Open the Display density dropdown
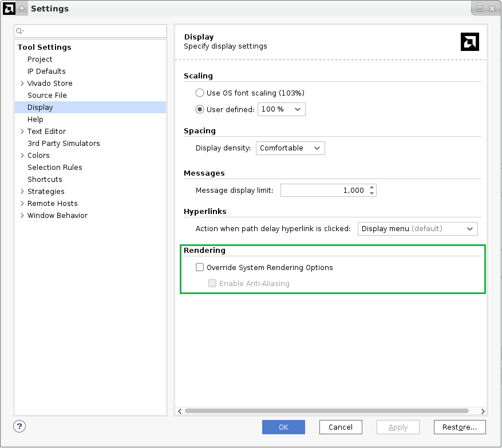502x448 pixels. point(290,148)
